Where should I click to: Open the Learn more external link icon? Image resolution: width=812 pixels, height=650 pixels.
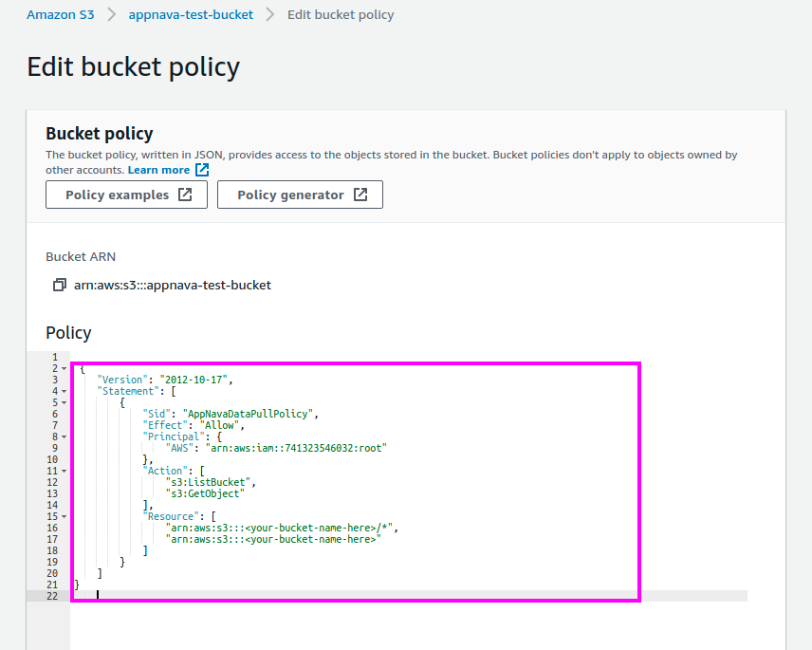click(202, 169)
